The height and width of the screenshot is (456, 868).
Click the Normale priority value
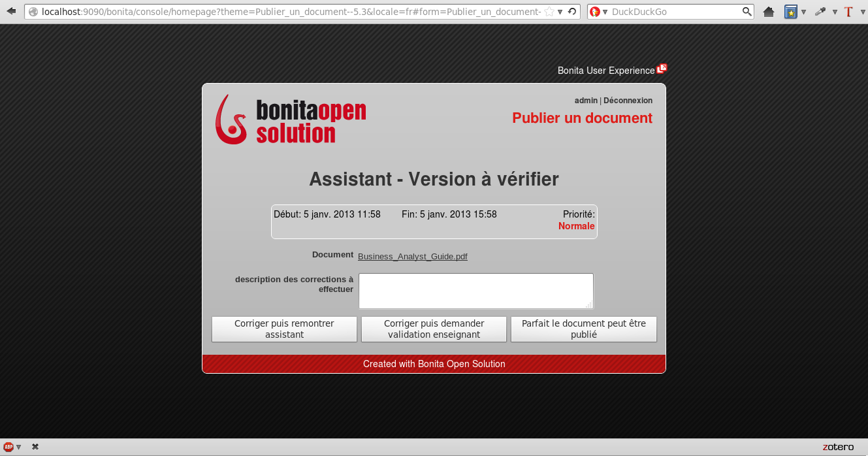click(x=577, y=226)
